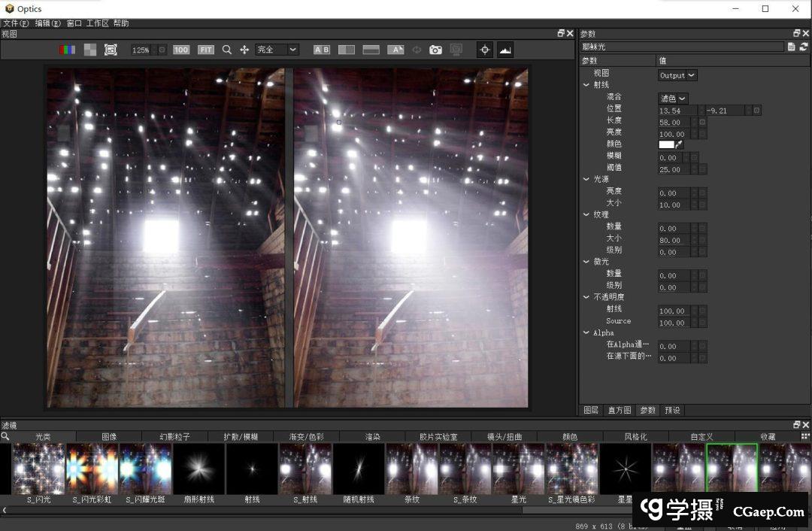This screenshot has height=531, width=812.
Task: Open the Output view dropdown
Action: 677,75
